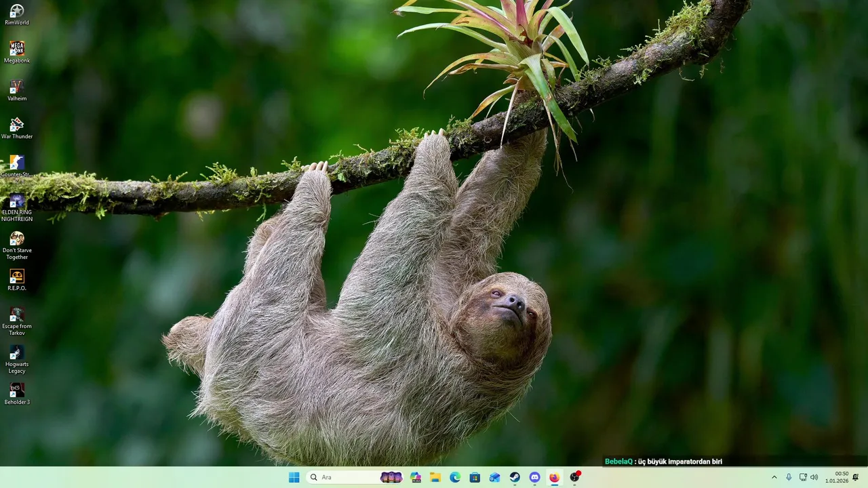
Task: Open the OBS Studio taskbar icon
Action: (574, 477)
